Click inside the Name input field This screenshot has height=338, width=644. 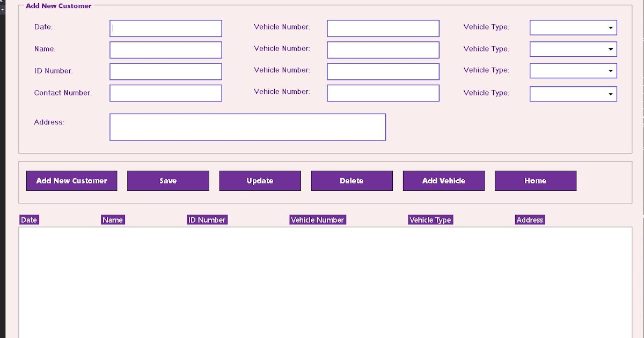[165, 49]
